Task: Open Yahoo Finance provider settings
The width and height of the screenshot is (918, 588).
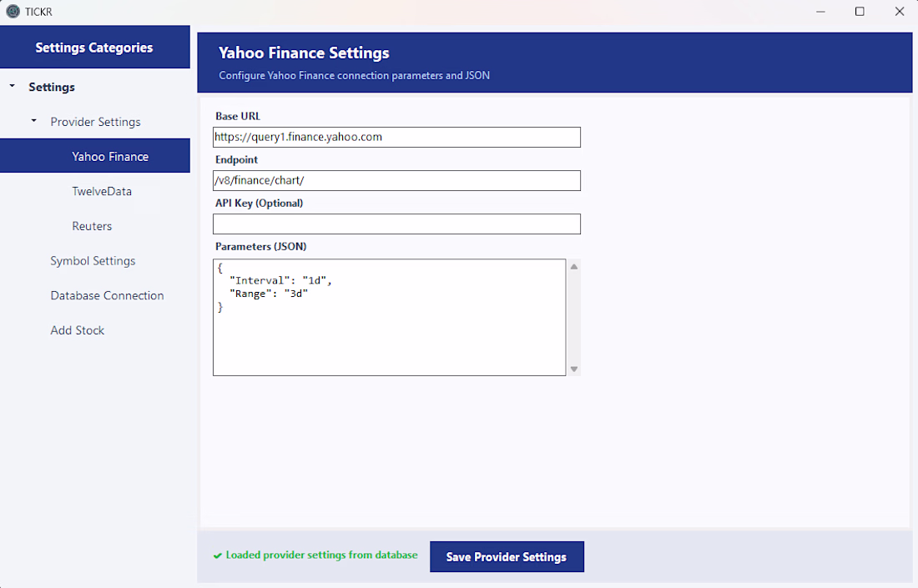Action: [95, 156]
